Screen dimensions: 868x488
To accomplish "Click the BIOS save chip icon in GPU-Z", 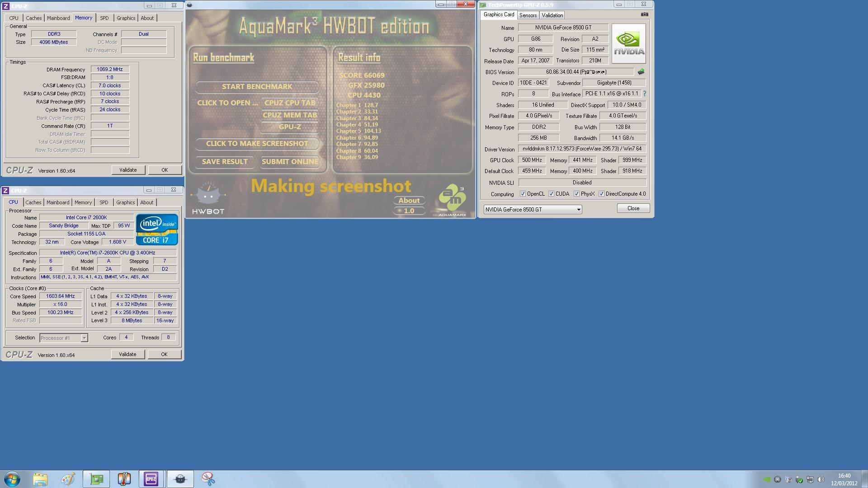I will [641, 71].
